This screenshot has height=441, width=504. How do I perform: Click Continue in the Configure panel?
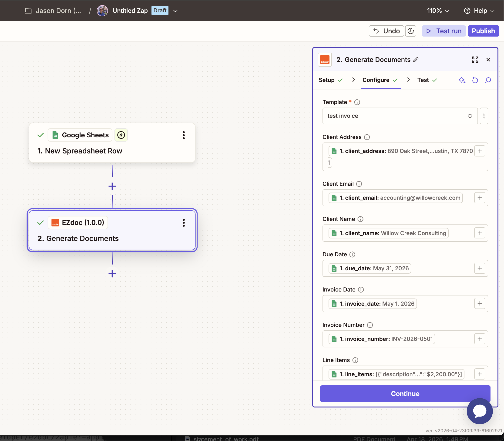[405, 394]
